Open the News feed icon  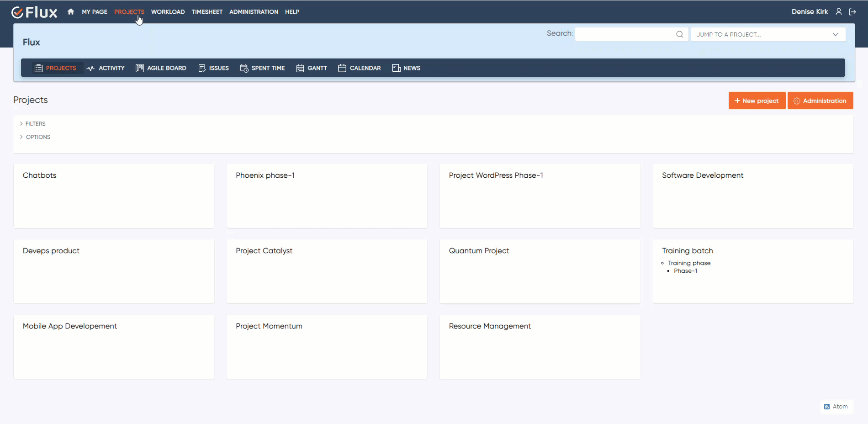396,68
